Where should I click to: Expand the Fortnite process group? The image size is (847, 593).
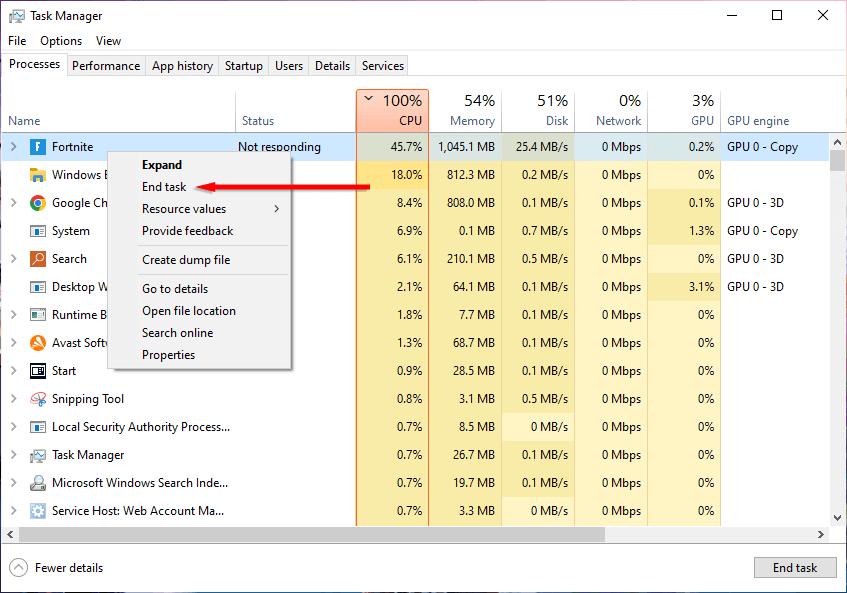[x=13, y=147]
